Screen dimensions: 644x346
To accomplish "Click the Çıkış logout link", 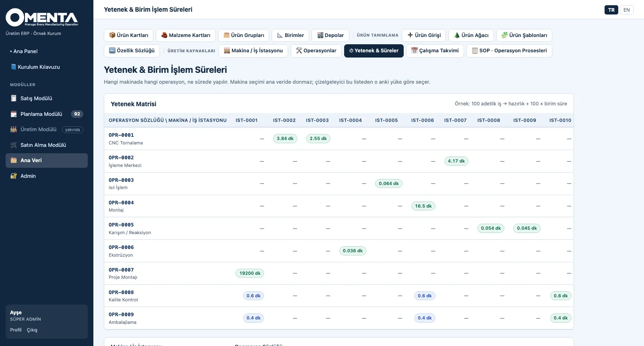I will 32,330.
